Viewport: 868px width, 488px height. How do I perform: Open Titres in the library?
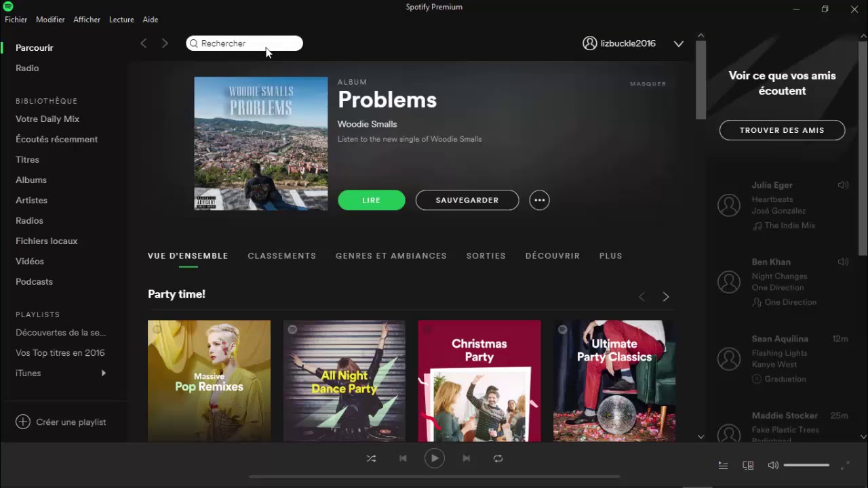pos(27,159)
